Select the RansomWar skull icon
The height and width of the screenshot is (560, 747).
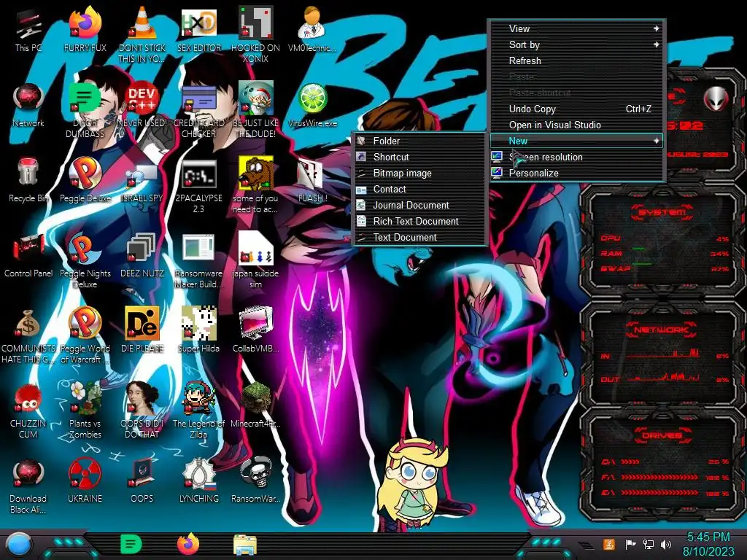tap(255, 481)
